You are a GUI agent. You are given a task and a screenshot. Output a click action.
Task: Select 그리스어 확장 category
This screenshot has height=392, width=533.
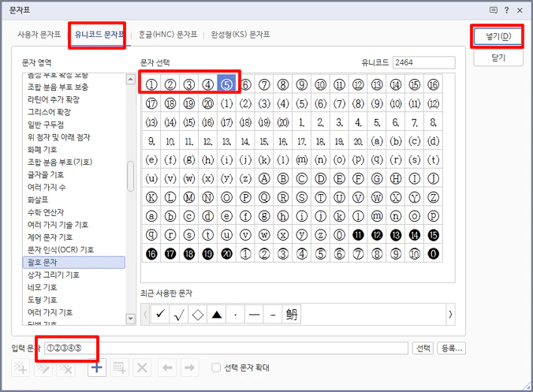[50, 112]
